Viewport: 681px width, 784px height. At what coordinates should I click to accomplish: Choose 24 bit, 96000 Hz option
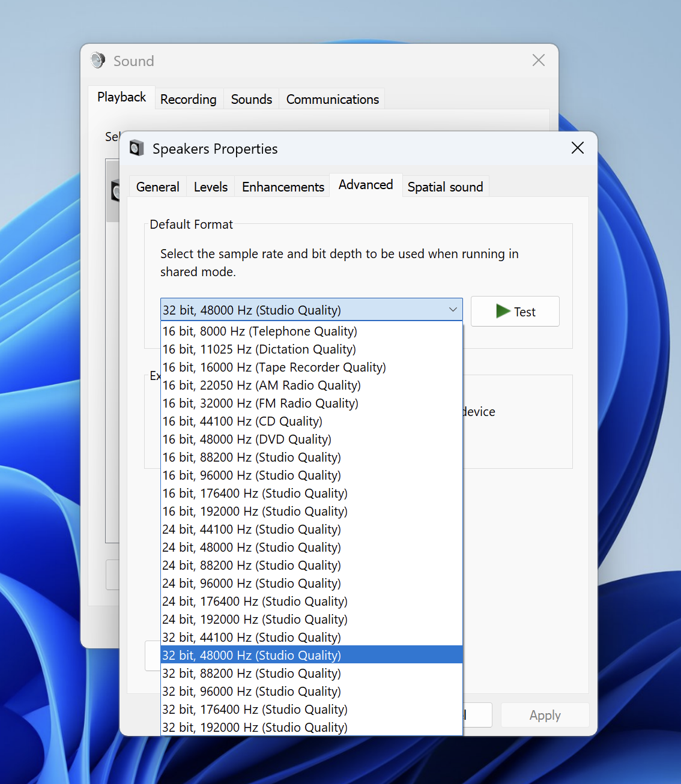point(252,583)
